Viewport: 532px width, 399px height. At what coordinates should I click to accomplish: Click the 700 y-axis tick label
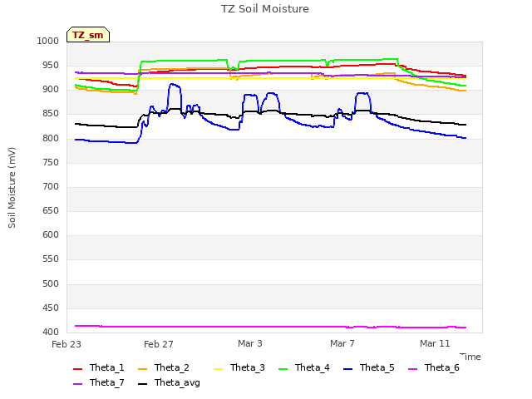[x=51, y=186]
